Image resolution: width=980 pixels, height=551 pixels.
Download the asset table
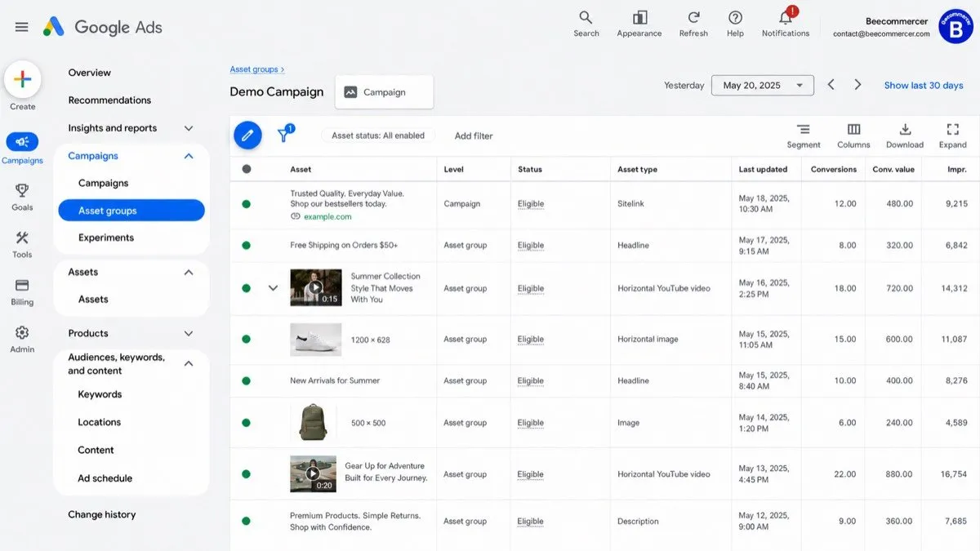click(905, 136)
